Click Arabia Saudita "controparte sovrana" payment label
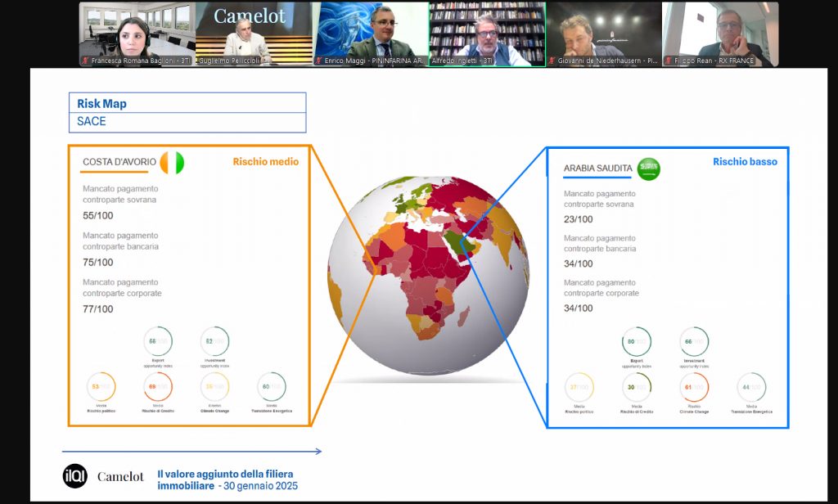Image resolution: width=838 pixels, height=504 pixels. (600, 199)
